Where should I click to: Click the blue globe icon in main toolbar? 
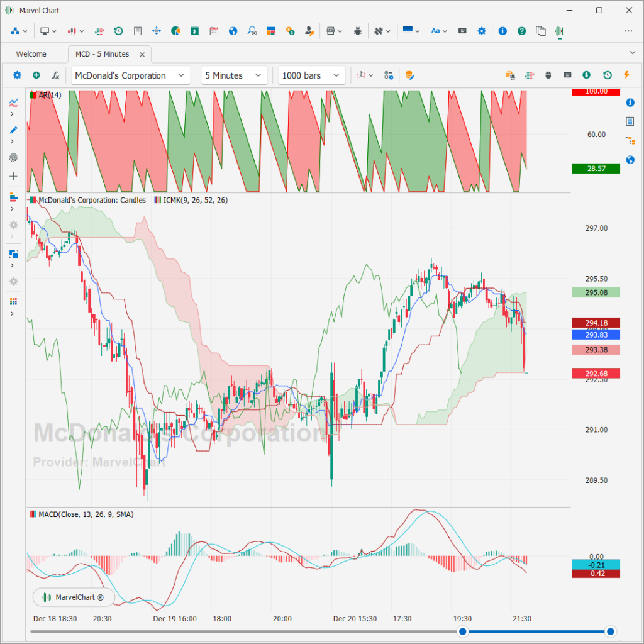coord(233,31)
